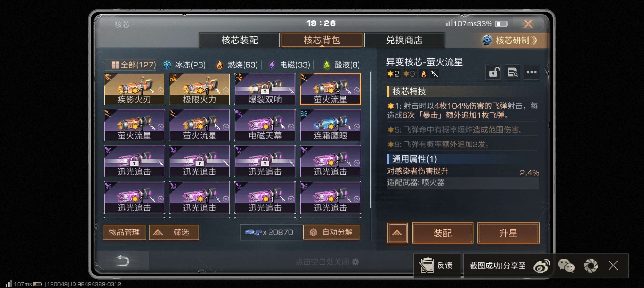644x288 pixels.
Task: Toggle the core lock padlock icon
Action: tap(493, 72)
